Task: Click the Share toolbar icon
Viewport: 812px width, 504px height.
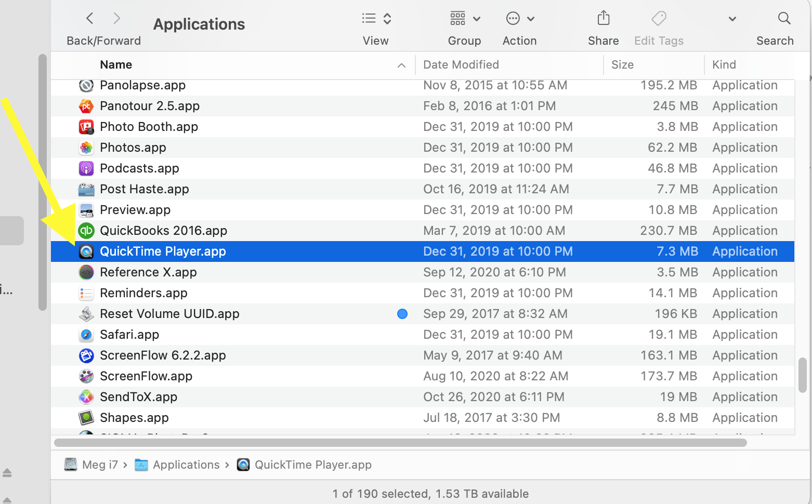Action: coord(603,19)
